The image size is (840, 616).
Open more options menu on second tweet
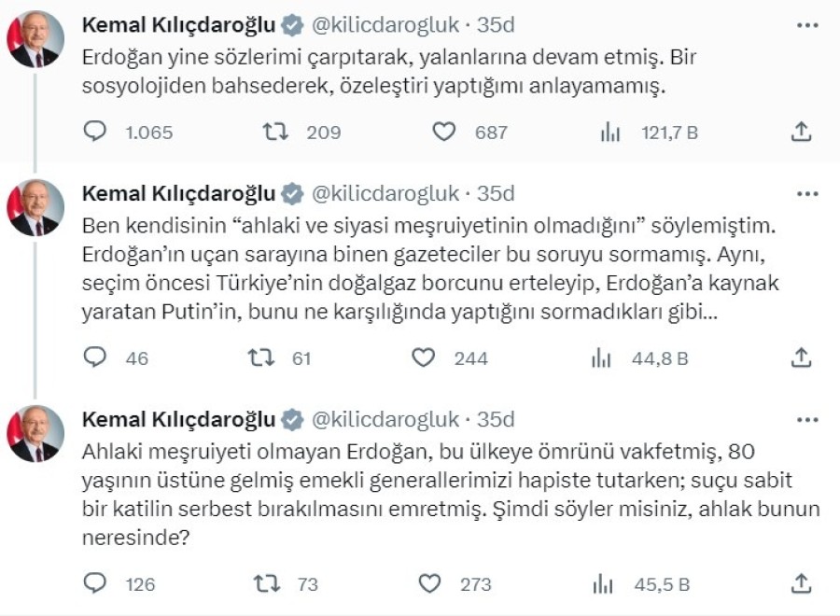[x=806, y=194]
